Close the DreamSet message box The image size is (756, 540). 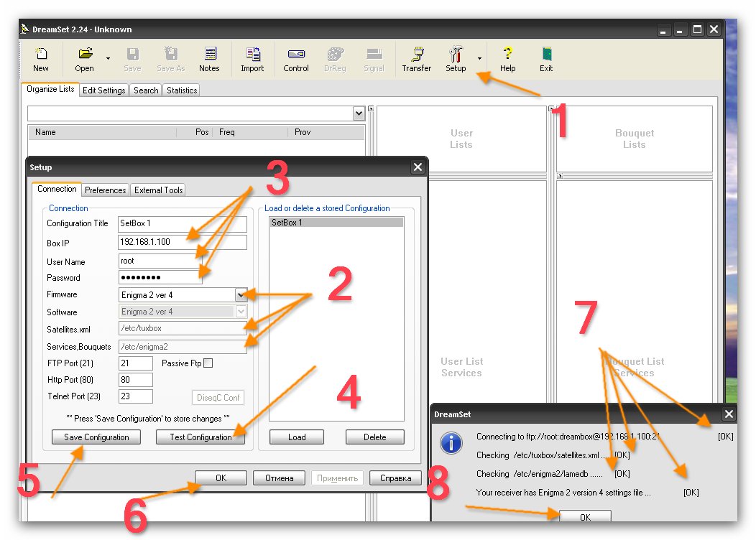click(729, 414)
